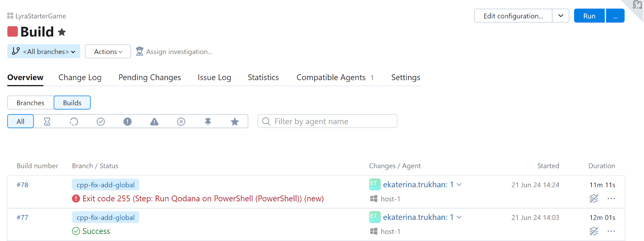Toggle favorite star next to Build title
The width and height of the screenshot is (644, 241).
[x=62, y=32]
